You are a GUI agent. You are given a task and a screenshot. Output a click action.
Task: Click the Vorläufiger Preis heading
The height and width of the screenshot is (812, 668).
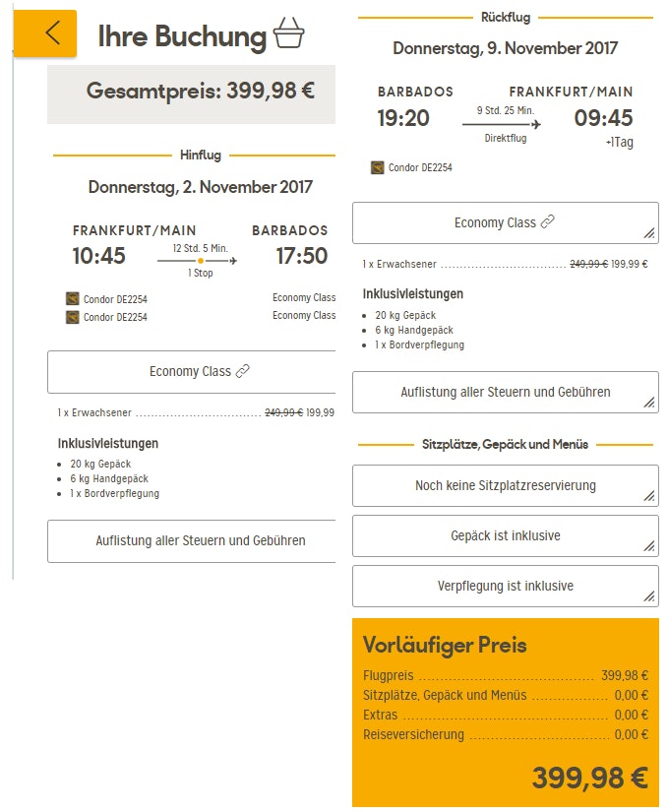445,646
